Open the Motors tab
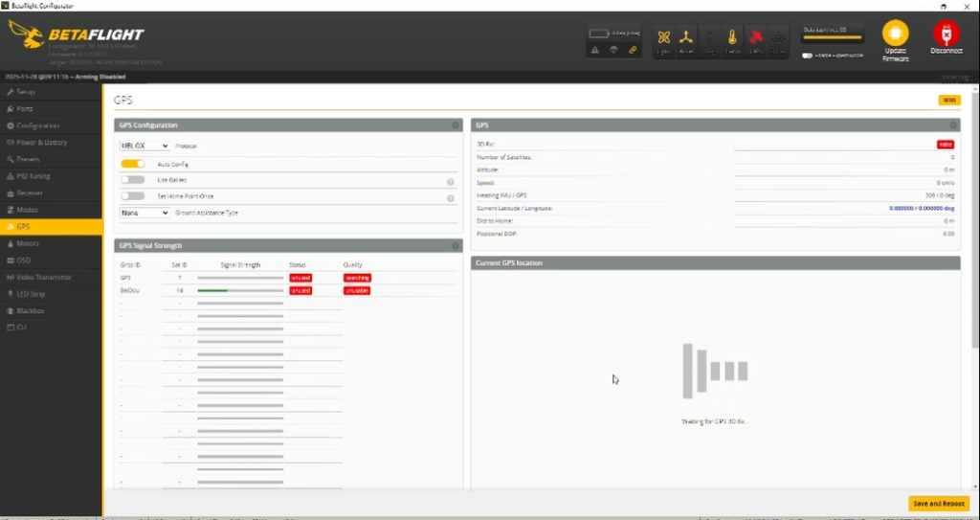 coord(52,243)
